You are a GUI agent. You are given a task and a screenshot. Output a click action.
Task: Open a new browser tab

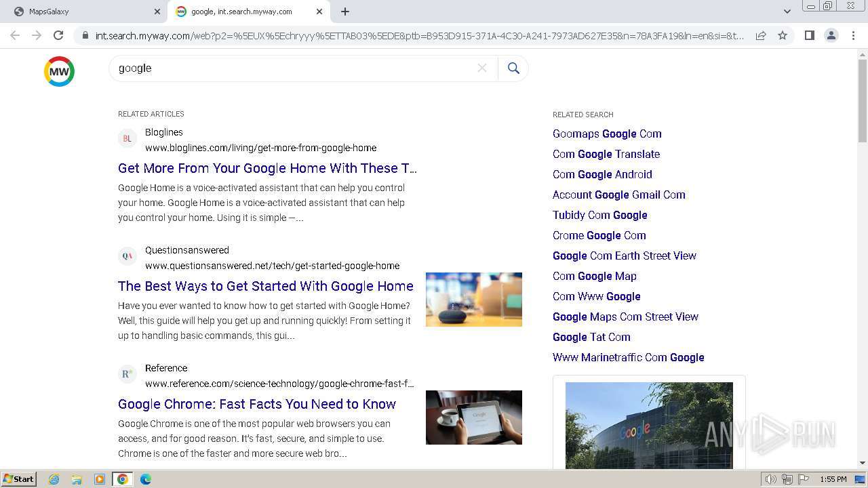(x=345, y=12)
